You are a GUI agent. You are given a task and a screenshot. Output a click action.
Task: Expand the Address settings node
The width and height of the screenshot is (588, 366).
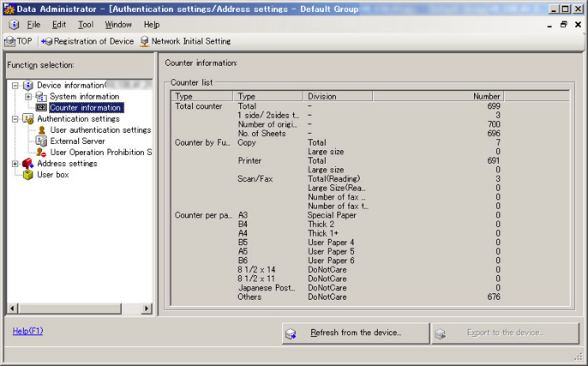pyautogui.click(x=15, y=164)
